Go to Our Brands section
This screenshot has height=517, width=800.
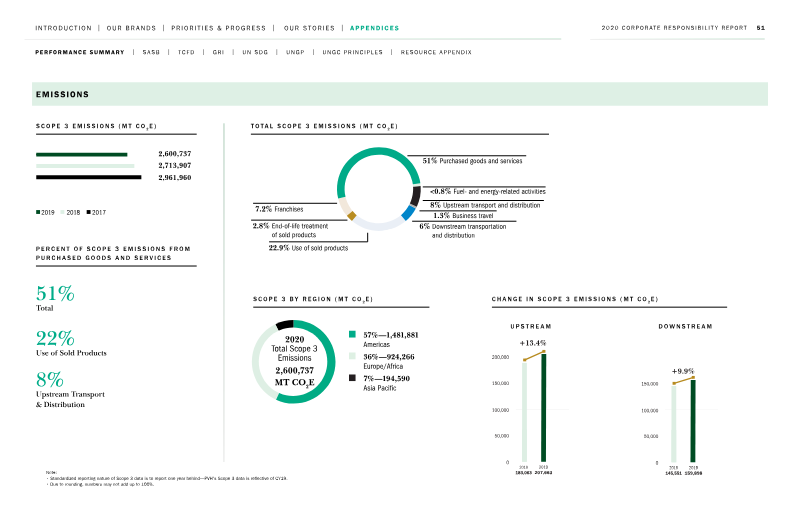coord(131,28)
